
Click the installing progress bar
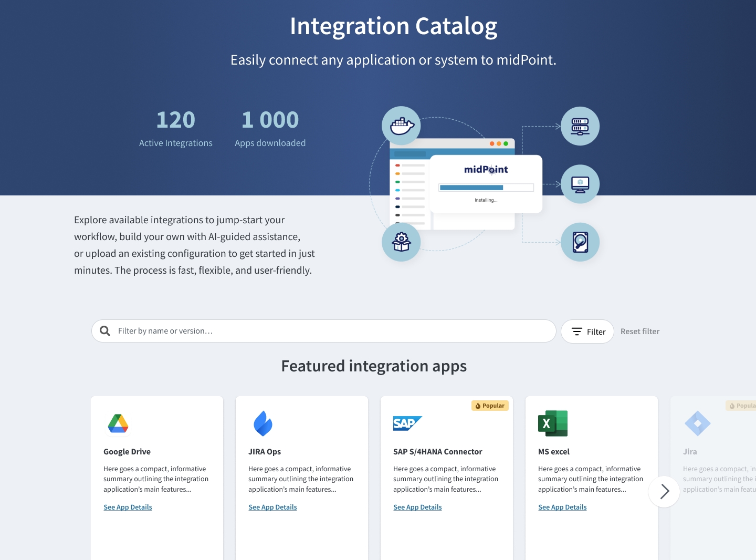point(486,188)
